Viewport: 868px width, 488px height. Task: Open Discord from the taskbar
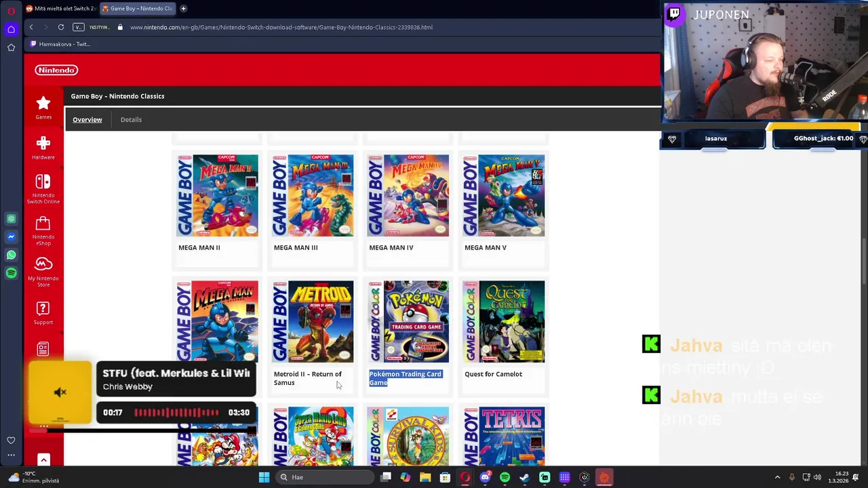(485, 477)
